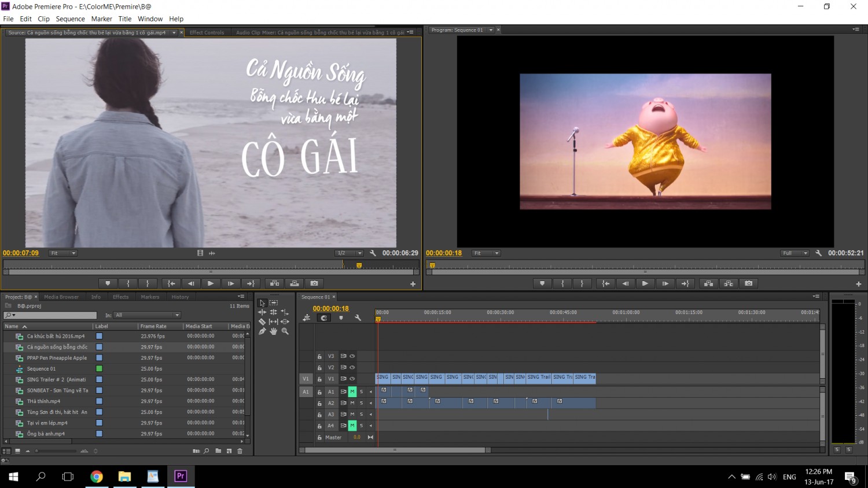This screenshot has height=488, width=868.
Task: Open timeline display settings wrench
Action: [358, 318]
